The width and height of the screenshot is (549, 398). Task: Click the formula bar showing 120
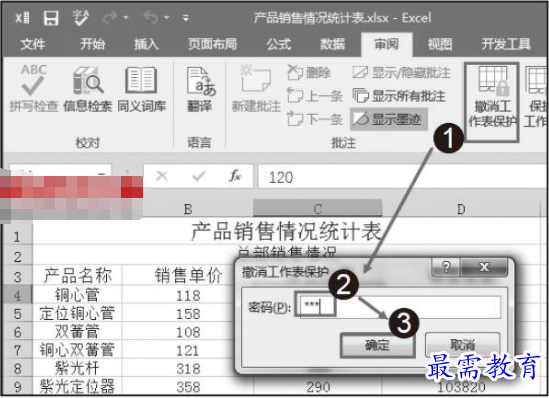click(x=403, y=177)
